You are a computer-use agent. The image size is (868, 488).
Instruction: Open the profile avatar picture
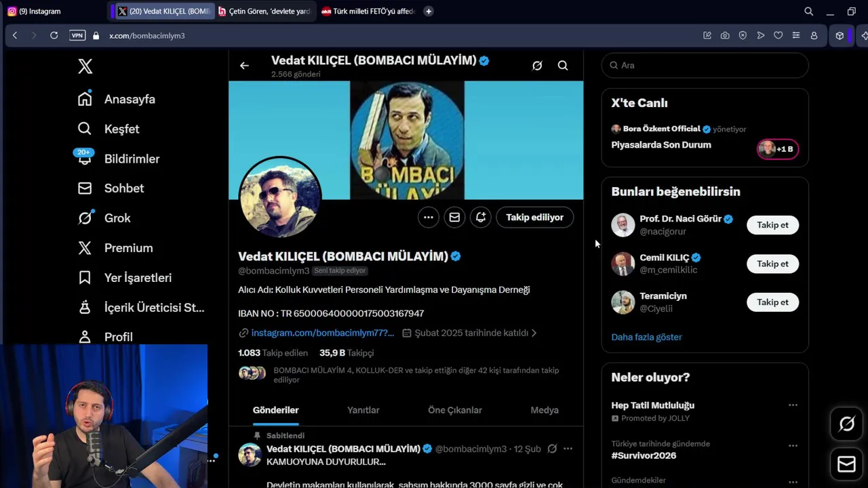coord(280,197)
